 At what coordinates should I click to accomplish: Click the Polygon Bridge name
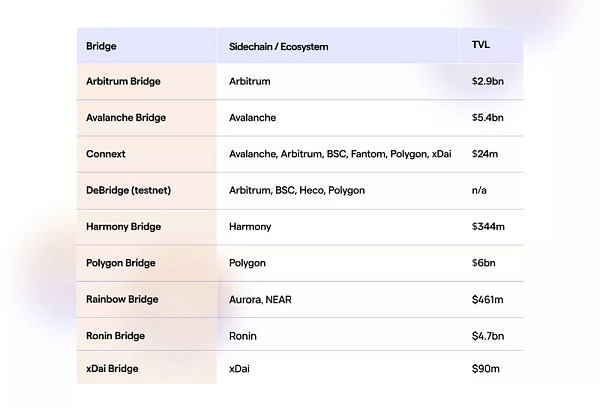tap(122, 263)
